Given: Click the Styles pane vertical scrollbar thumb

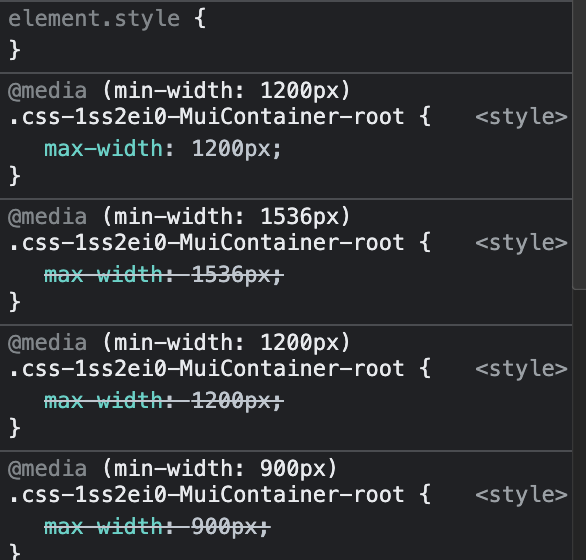Looking at the screenshot, I should [x=579, y=144].
